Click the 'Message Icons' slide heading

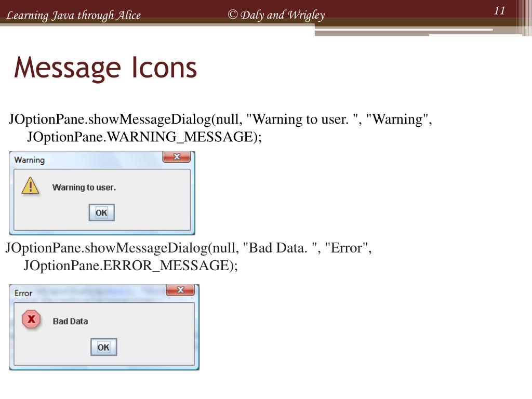point(105,68)
